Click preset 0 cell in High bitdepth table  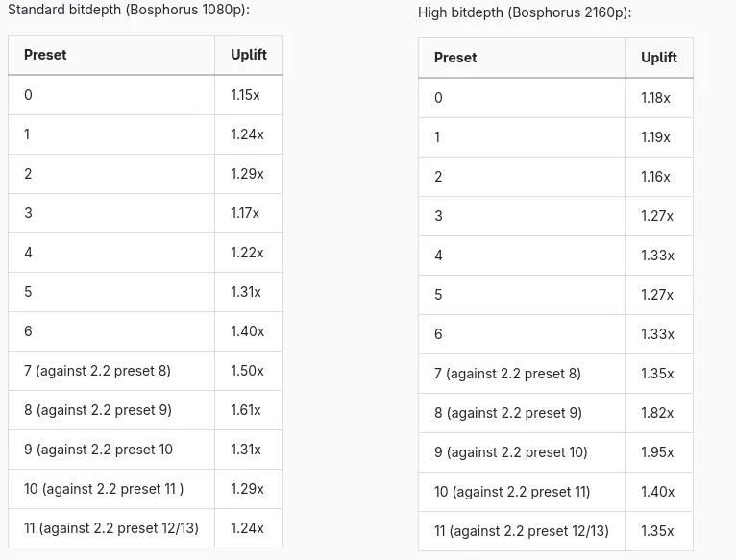tap(438, 98)
